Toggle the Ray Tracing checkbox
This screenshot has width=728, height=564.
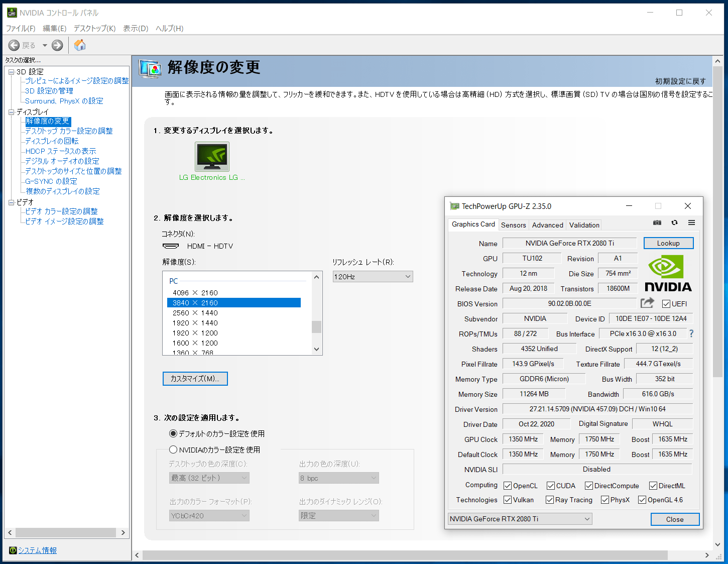pos(550,500)
